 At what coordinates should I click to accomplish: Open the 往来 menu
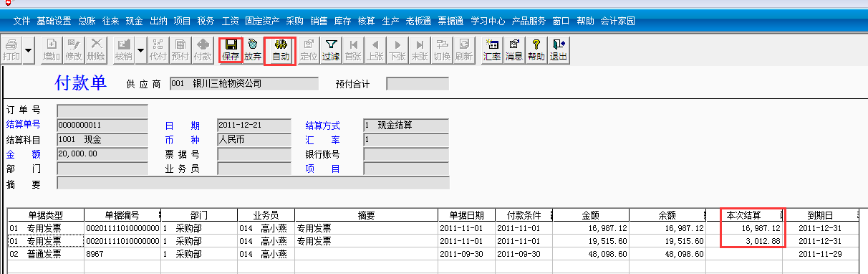110,22
